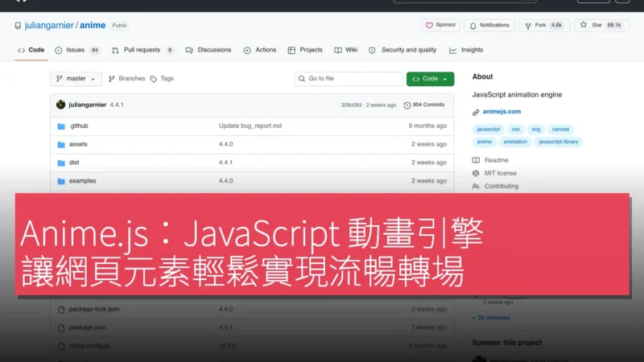Open the Contributing link
Viewport: 644px width, 362px height.
tap(501, 187)
